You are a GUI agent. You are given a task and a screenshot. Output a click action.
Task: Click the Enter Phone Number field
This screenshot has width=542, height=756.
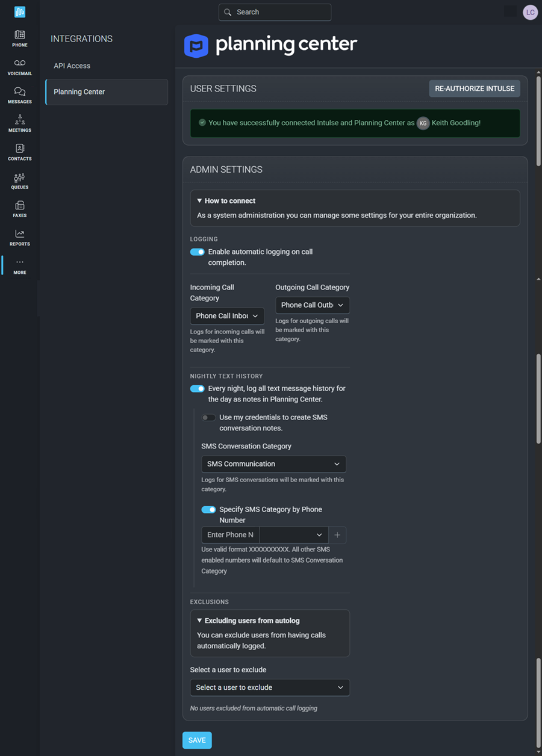pyautogui.click(x=230, y=535)
